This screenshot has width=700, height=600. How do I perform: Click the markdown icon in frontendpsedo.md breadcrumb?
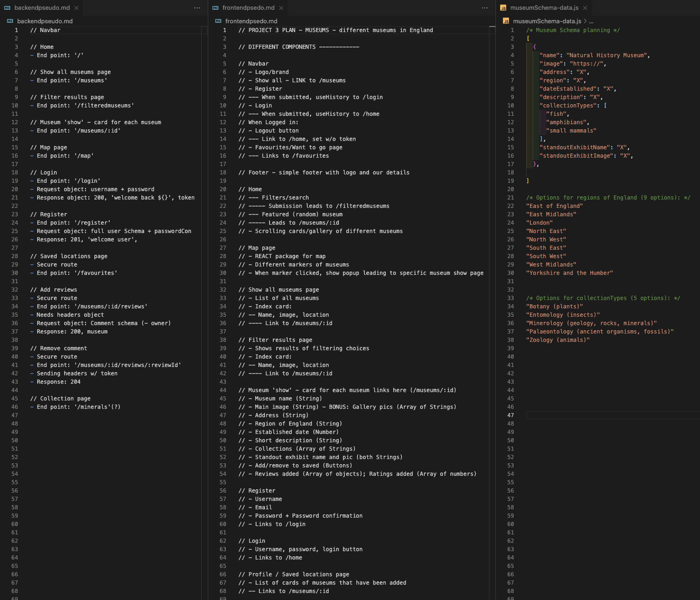click(x=218, y=21)
